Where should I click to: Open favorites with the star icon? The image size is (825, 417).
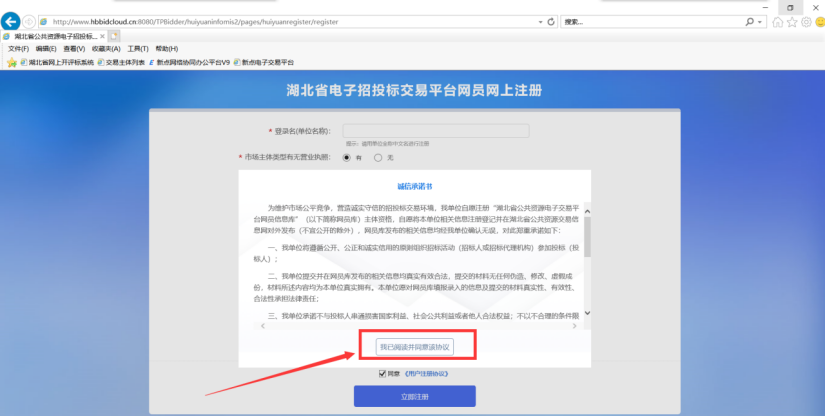point(792,21)
